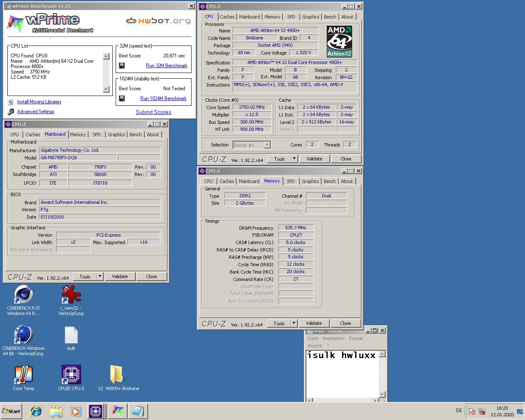This screenshot has height=420, width=525.
Task: Switch to the Editor via taskbar button
Action: (x=137, y=411)
